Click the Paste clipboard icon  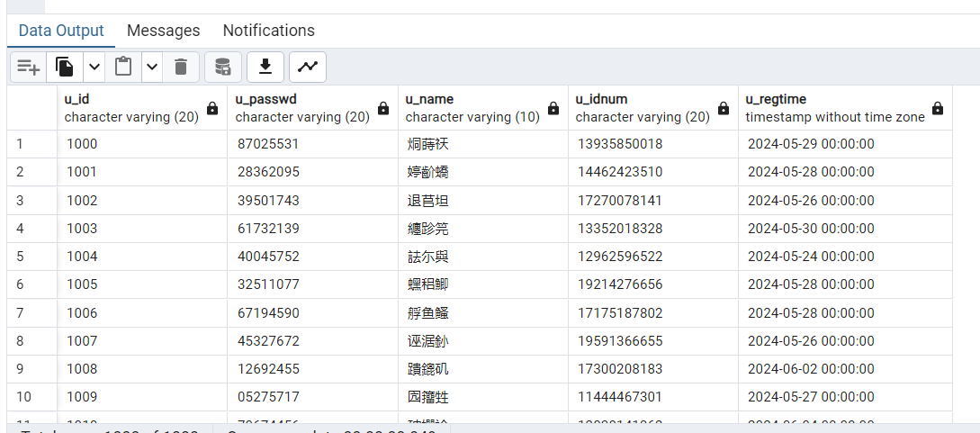[x=123, y=67]
